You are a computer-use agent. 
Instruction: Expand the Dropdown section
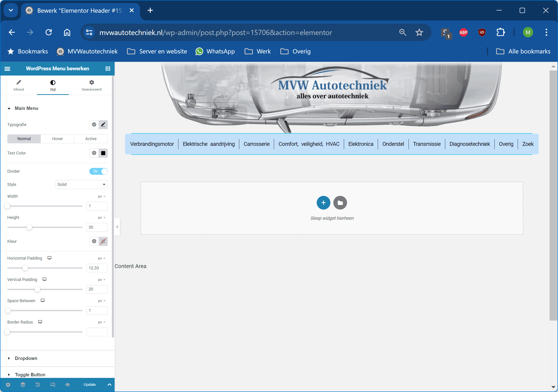26,358
